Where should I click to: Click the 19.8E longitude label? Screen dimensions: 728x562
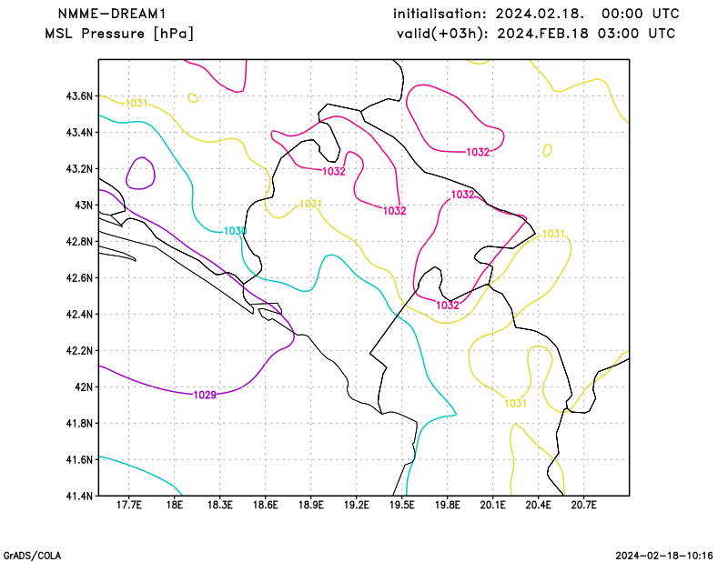(447, 506)
